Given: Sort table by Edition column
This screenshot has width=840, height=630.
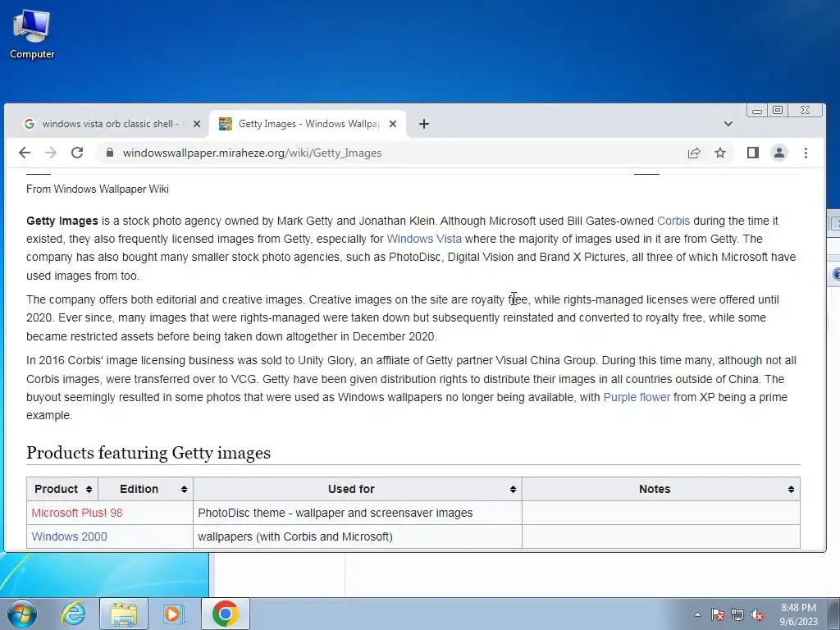Looking at the screenshot, I should click(146, 489).
